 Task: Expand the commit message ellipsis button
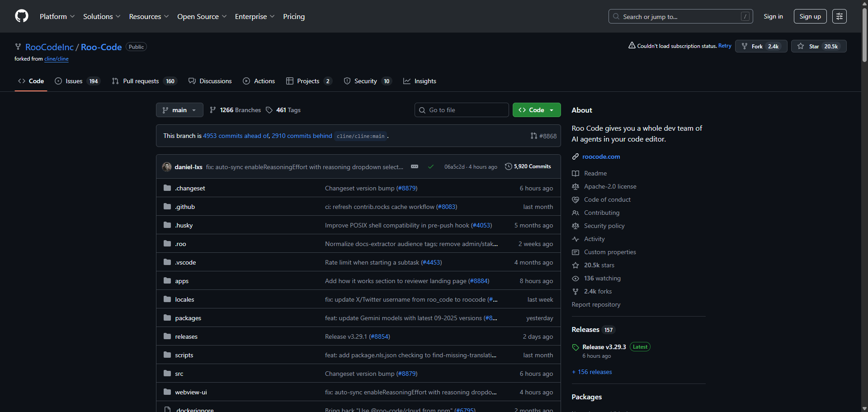tap(415, 167)
